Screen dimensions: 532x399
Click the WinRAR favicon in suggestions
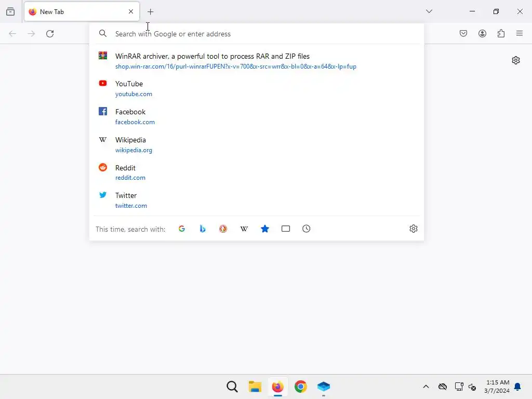tap(103, 55)
